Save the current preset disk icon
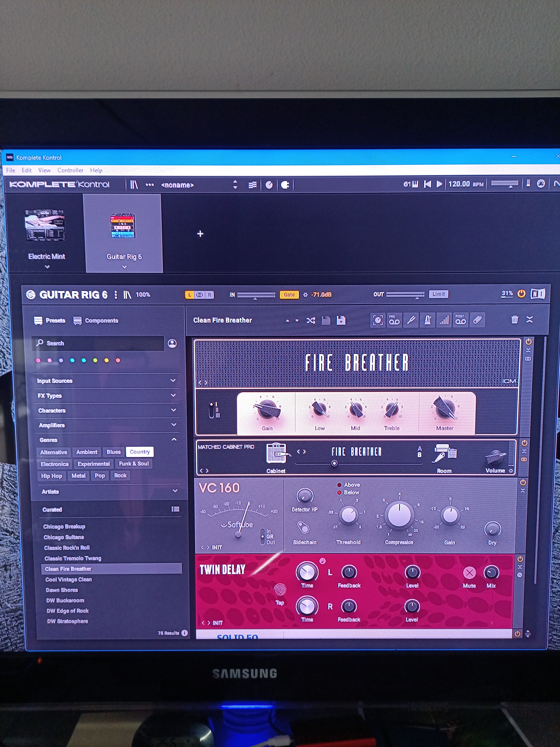This screenshot has height=747, width=560. coord(326,320)
